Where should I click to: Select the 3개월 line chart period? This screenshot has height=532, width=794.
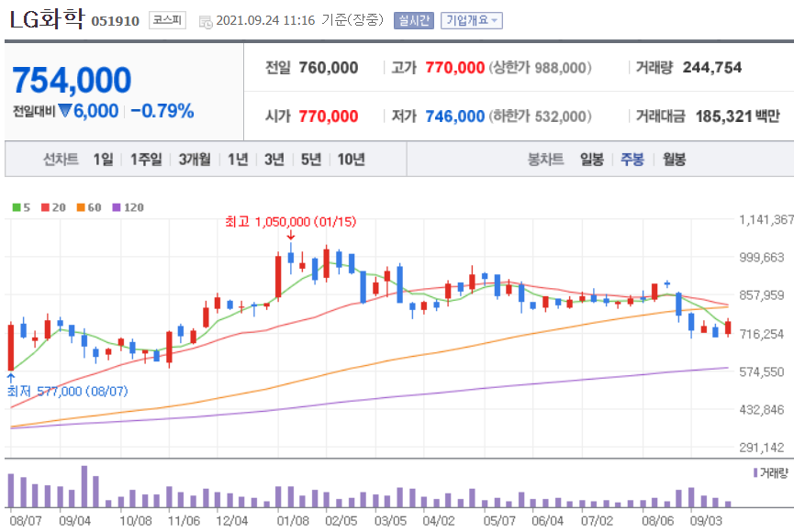click(x=195, y=160)
